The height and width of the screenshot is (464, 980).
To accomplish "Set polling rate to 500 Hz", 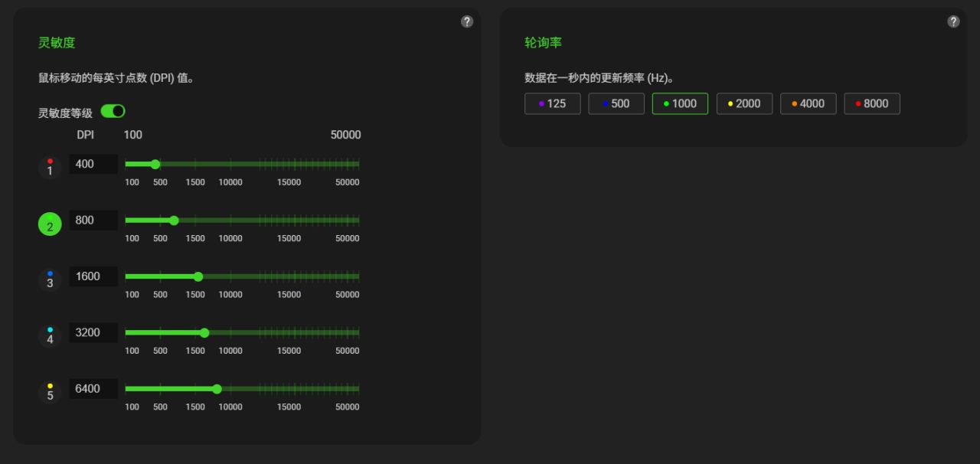I will 616,103.
